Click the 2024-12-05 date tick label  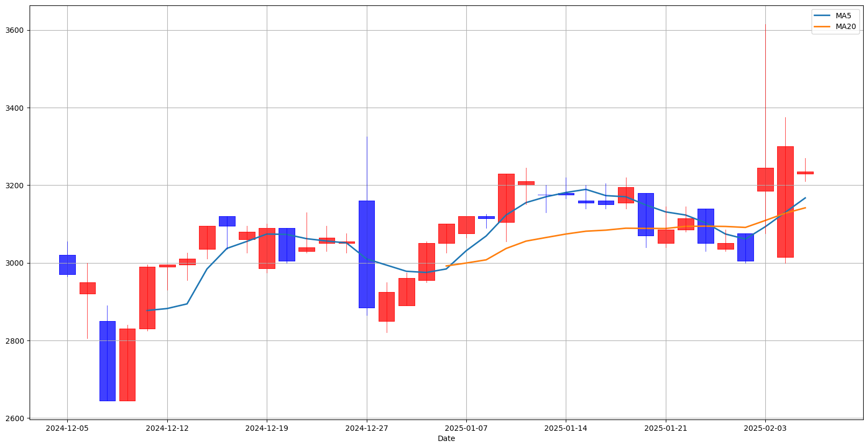(x=67, y=428)
